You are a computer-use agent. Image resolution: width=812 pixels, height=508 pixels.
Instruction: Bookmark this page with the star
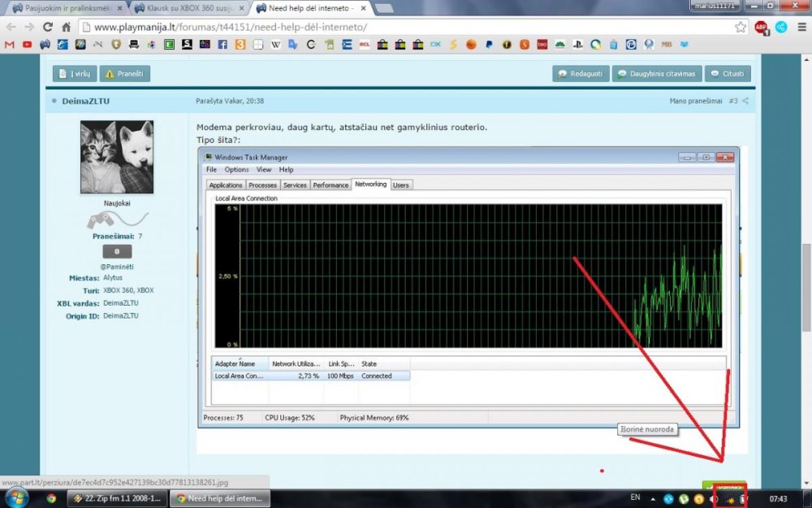point(741,27)
